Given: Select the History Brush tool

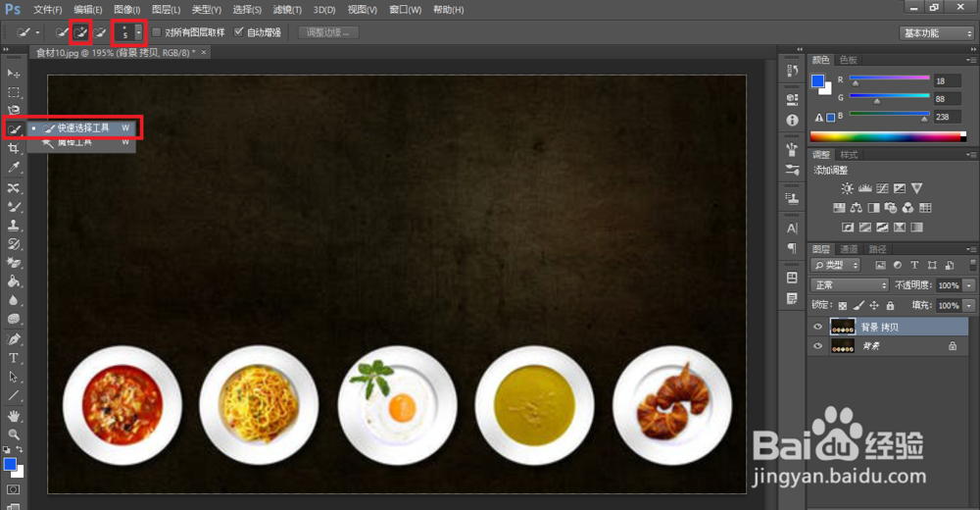Looking at the screenshot, I should [13, 244].
